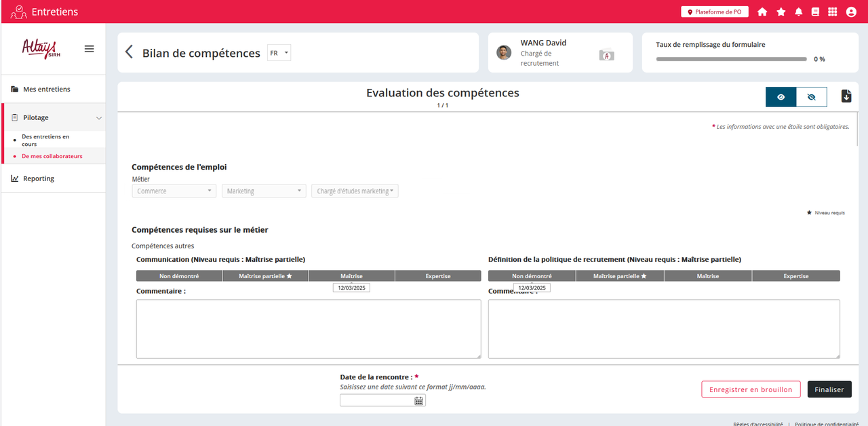The width and height of the screenshot is (868, 426).
Task: Click the back arrow beside Bilan de compétences
Action: 129,53
